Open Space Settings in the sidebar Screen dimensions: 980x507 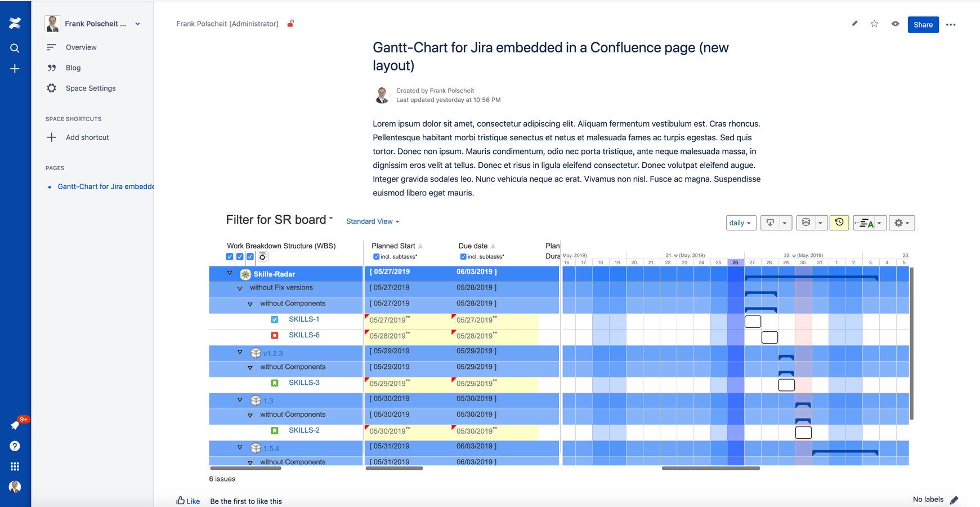[91, 88]
